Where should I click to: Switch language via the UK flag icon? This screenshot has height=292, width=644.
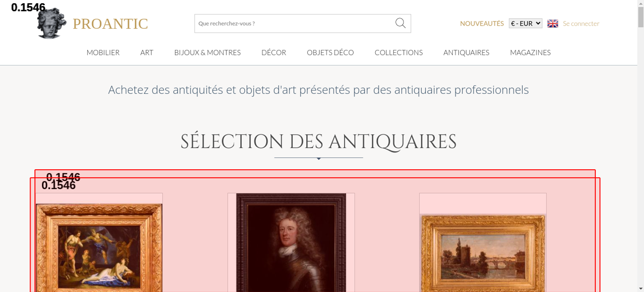[x=553, y=23]
